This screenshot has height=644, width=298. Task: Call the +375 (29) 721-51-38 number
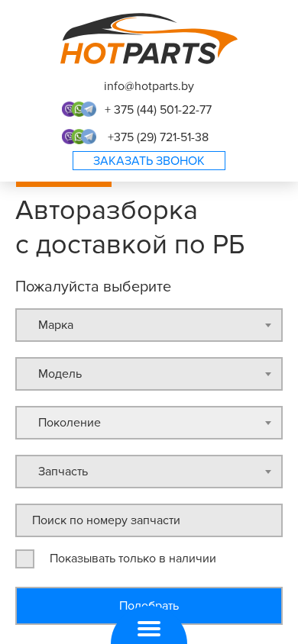[x=158, y=137]
